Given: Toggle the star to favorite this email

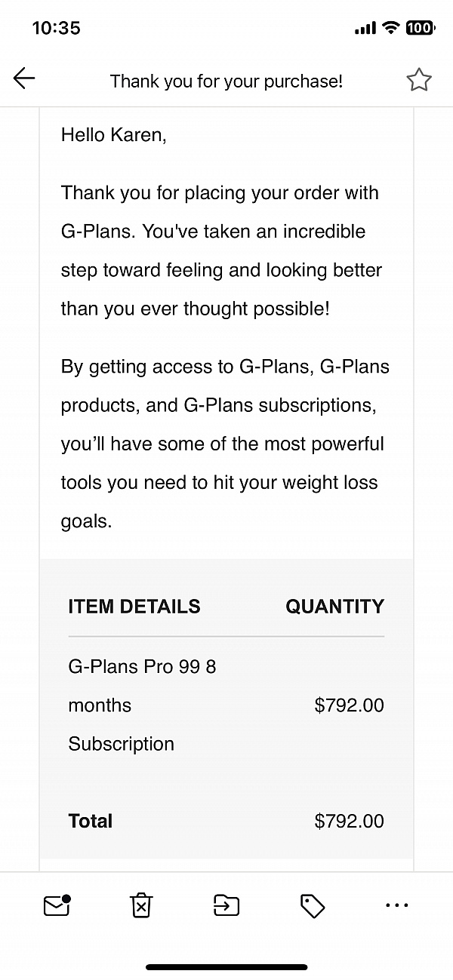Looking at the screenshot, I should (x=419, y=78).
